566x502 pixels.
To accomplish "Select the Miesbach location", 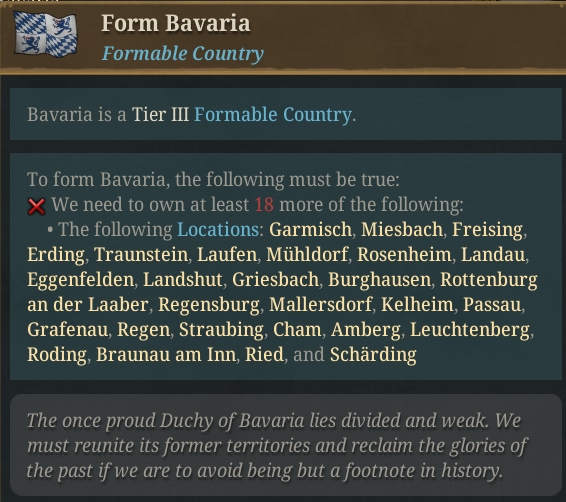I will (x=402, y=230).
